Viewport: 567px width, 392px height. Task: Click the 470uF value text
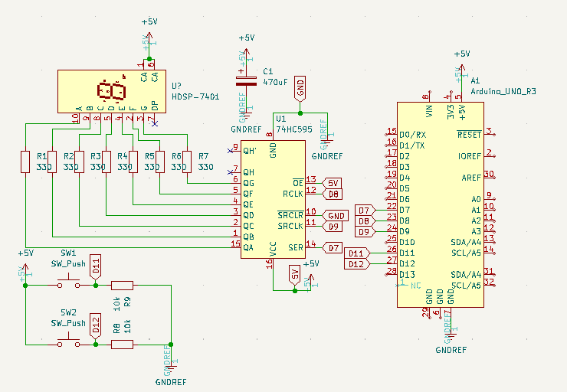275,82
